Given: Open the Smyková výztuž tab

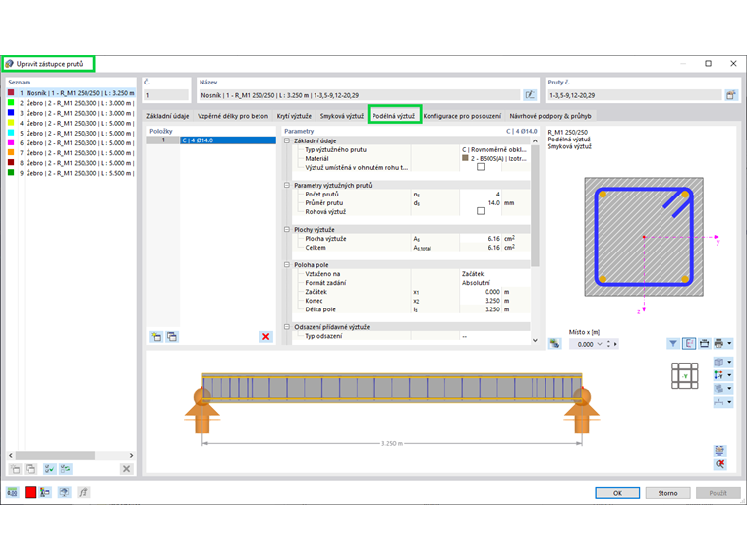Looking at the screenshot, I should [x=342, y=116].
